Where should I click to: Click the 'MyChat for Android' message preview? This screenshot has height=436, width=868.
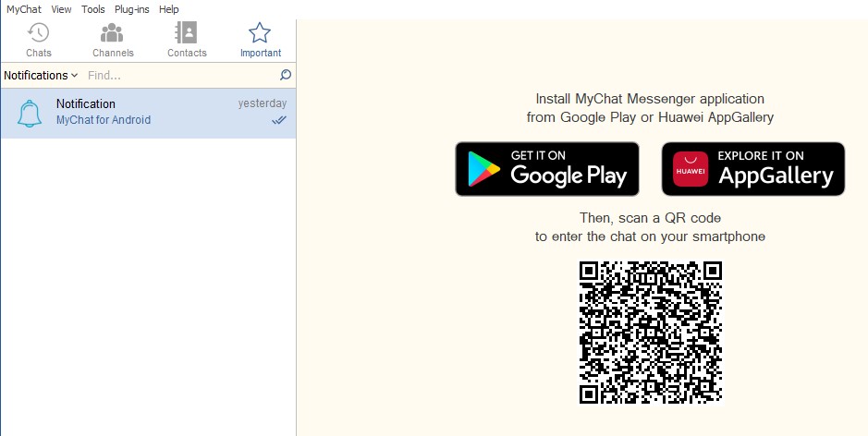pyautogui.click(x=104, y=120)
